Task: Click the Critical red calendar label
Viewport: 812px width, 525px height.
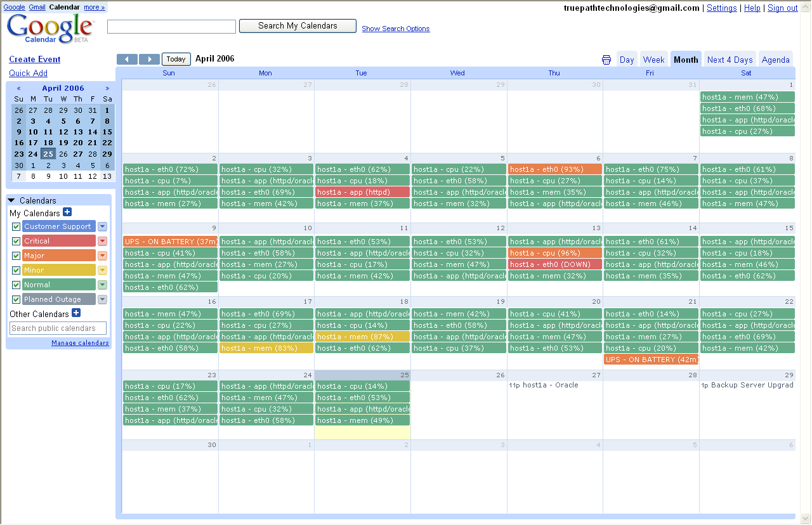Action: [x=59, y=241]
